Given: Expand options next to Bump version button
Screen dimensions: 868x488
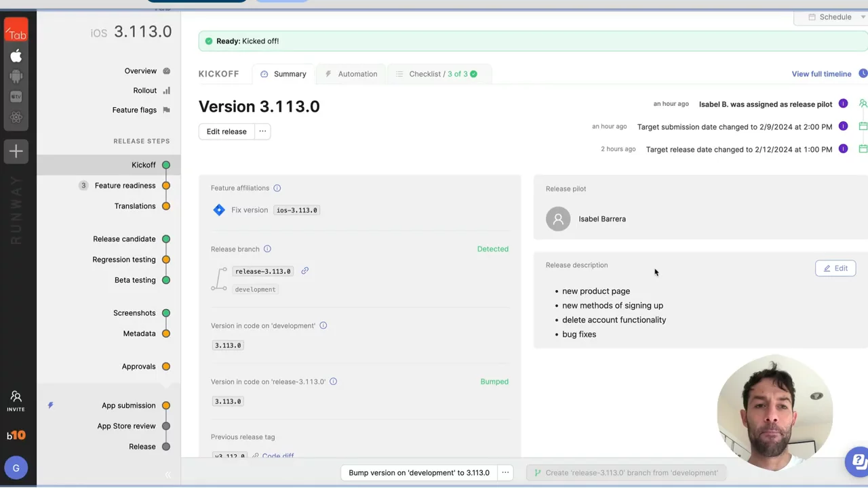Looking at the screenshot, I should click(x=505, y=473).
